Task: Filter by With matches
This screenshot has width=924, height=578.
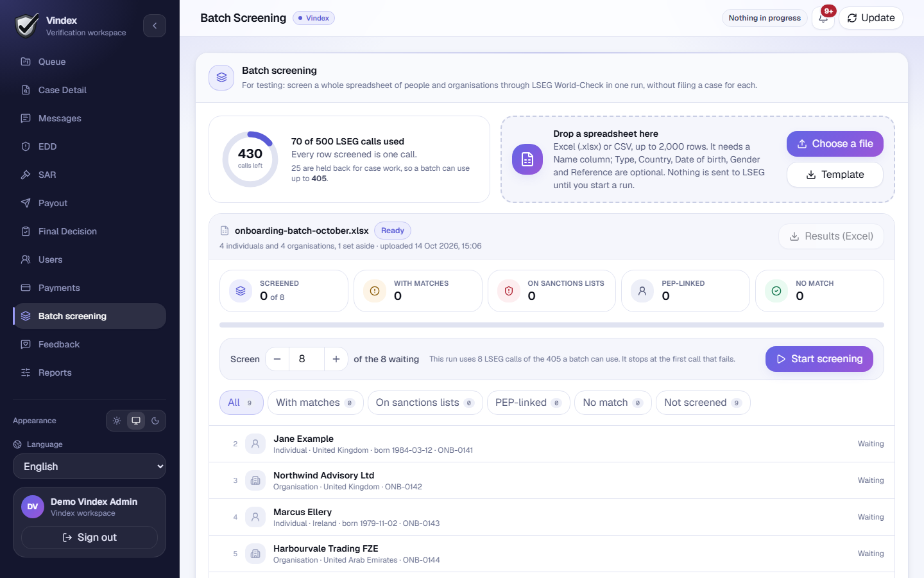Action: tap(316, 403)
